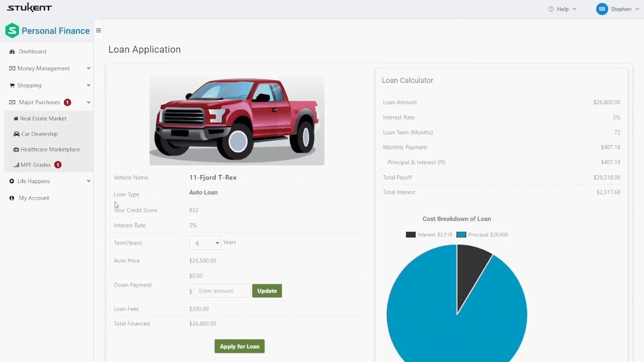Click the Major Purchases notification badge
Screen dimensions: 644x362
(68, 102)
